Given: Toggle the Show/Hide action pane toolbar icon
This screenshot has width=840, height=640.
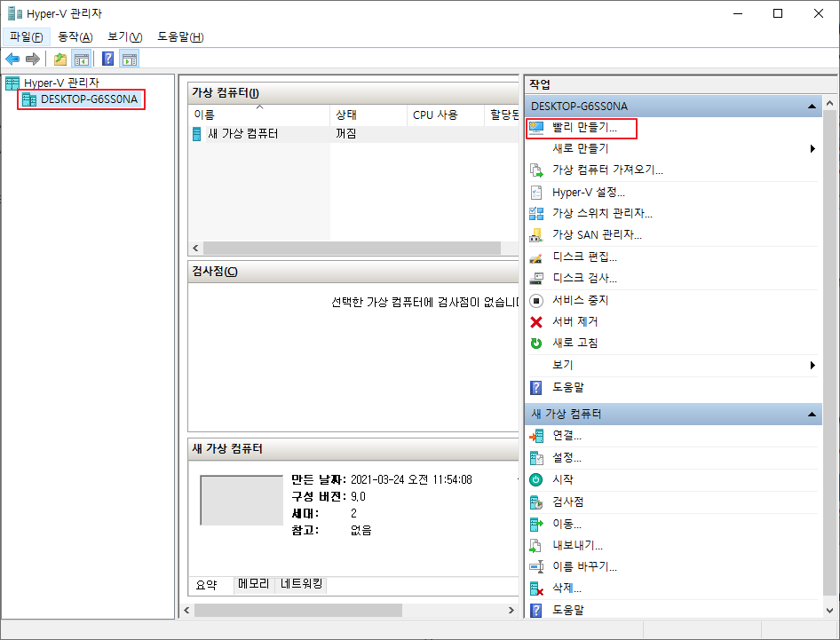Looking at the screenshot, I should click(129, 59).
